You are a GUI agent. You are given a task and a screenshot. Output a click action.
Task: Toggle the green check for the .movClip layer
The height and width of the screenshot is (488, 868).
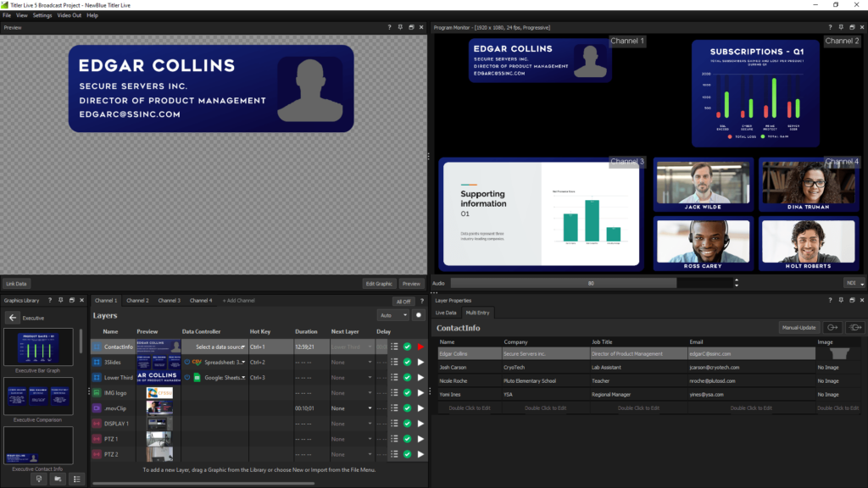pos(408,408)
